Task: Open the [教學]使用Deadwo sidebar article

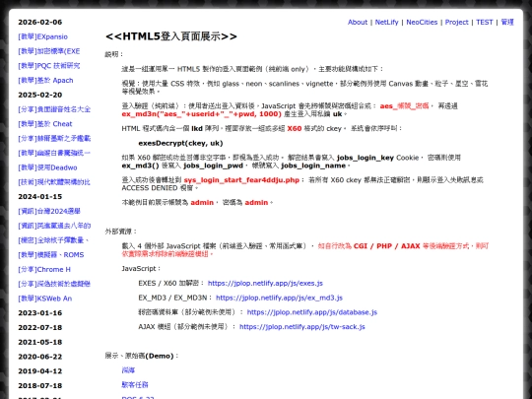Action: point(47,167)
